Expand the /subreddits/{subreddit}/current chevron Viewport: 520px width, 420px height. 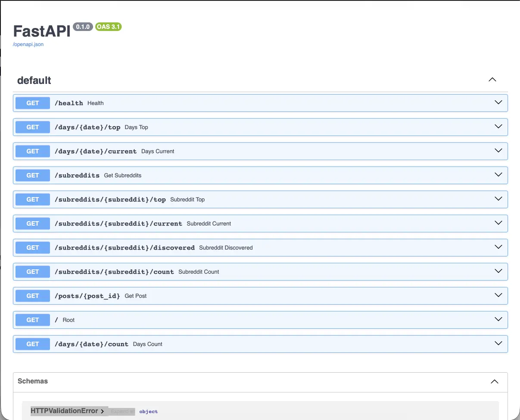tap(498, 223)
